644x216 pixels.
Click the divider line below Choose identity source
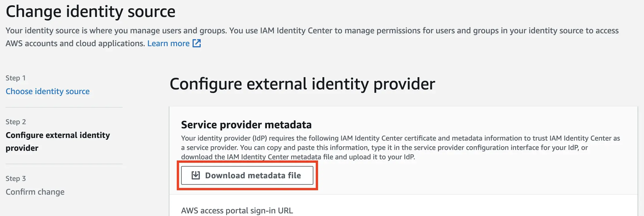(x=64, y=107)
